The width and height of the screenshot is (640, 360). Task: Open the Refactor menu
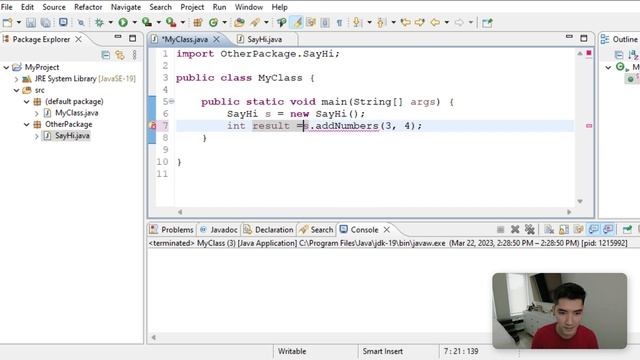coord(88,7)
